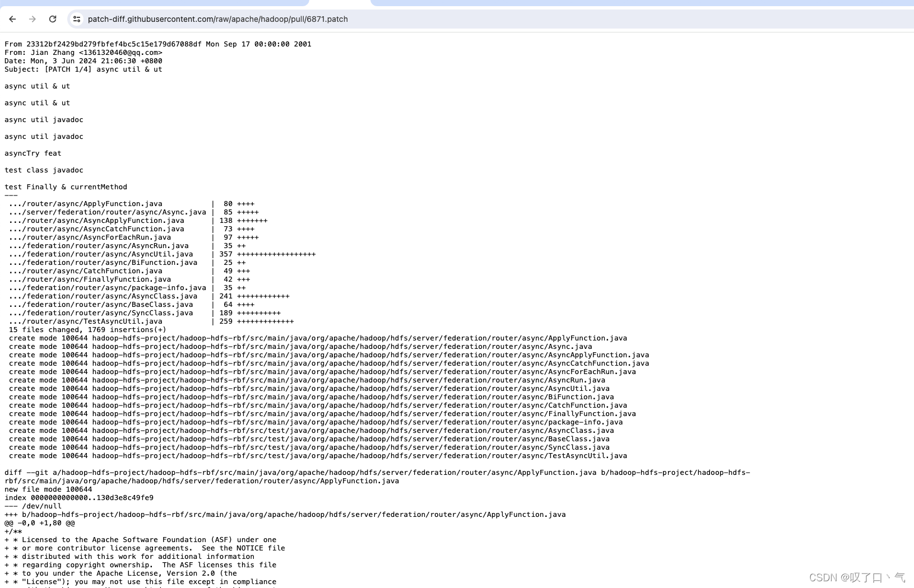The height and width of the screenshot is (588, 914).
Task: Click line 'regarding copyright ownership'
Action: pyautogui.click(x=141, y=565)
